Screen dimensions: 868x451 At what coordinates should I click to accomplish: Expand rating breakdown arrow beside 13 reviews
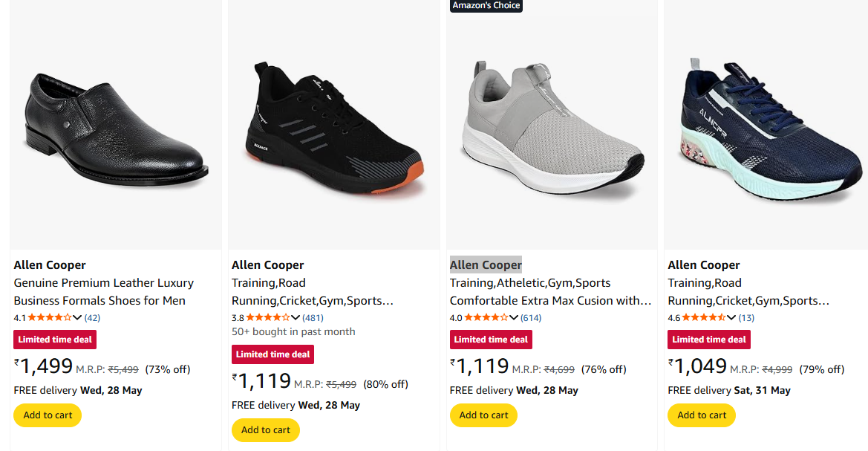pyautogui.click(x=731, y=317)
